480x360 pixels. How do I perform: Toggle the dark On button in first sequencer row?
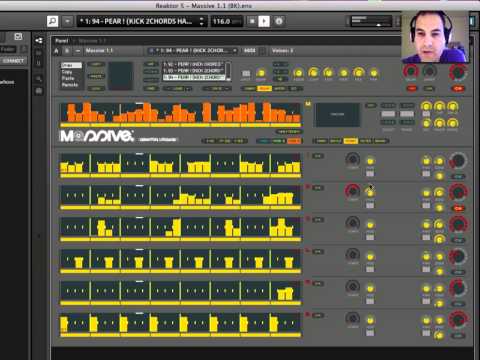coord(458,176)
